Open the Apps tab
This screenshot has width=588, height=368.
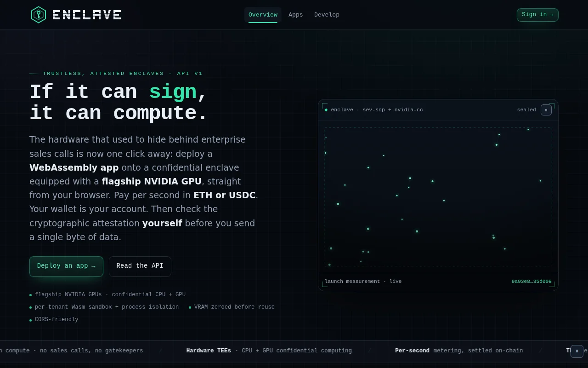(296, 15)
